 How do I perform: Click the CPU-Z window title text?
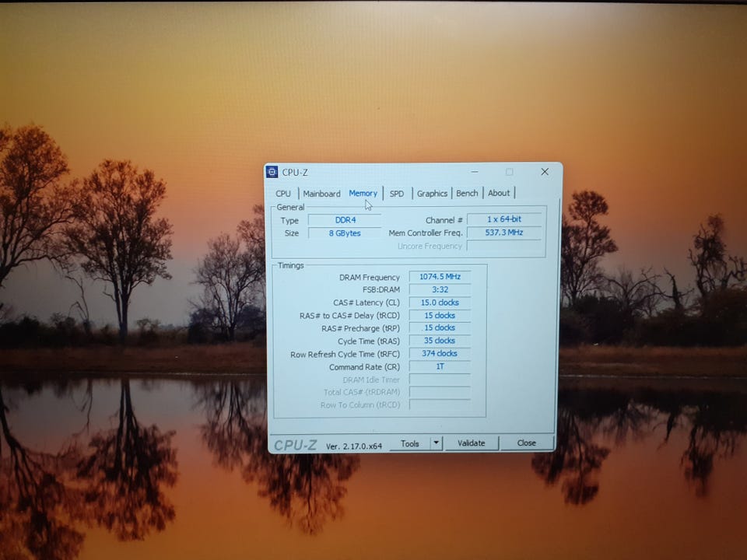coord(295,173)
